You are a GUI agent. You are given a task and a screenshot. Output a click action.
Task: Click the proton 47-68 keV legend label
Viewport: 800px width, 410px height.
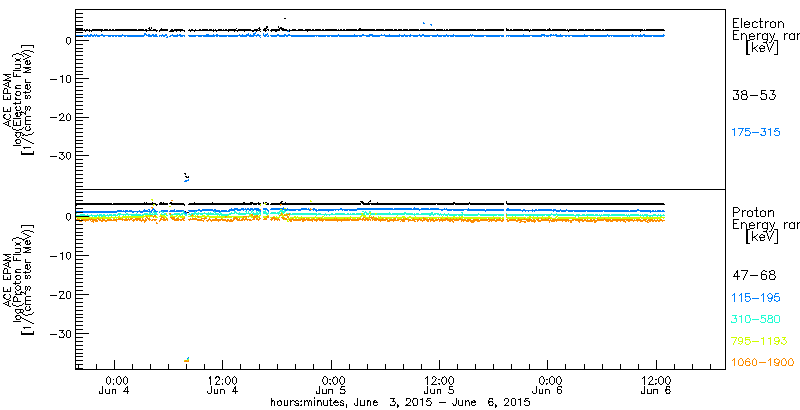tap(754, 276)
